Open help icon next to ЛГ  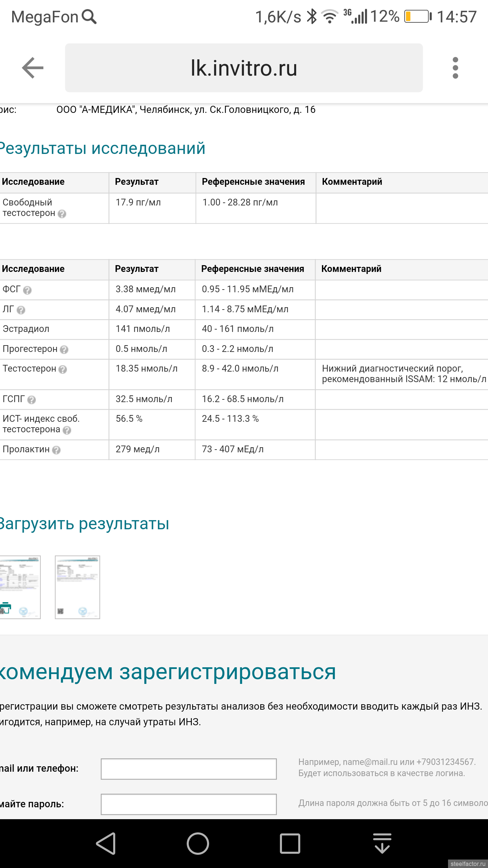coord(21,310)
